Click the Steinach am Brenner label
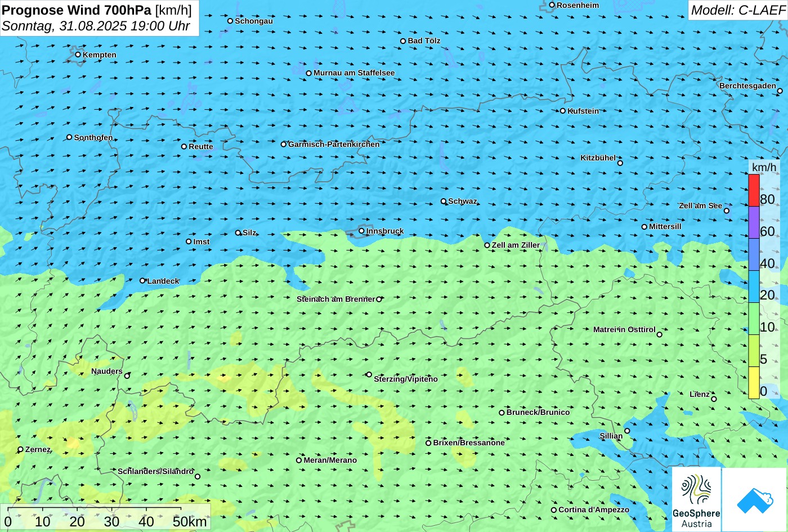788x532 pixels. click(x=335, y=299)
